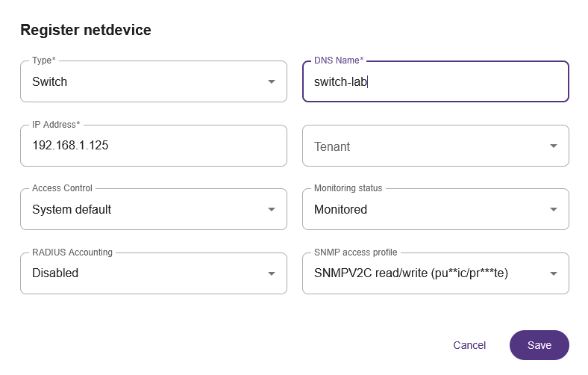Click Save to register the netdevice

(x=539, y=345)
